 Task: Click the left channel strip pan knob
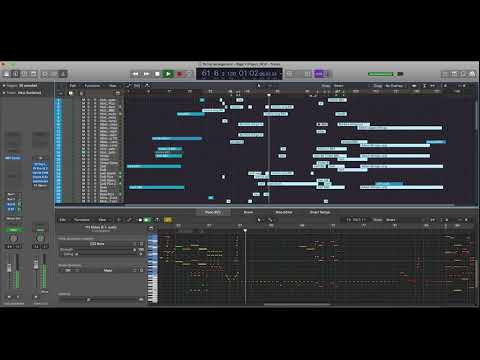pos(13,238)
